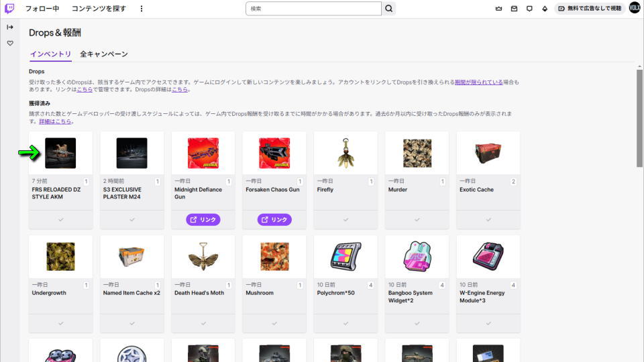Click the Firefly item name
The width and height of the screenshot is (644, 362).
(325, 190)
